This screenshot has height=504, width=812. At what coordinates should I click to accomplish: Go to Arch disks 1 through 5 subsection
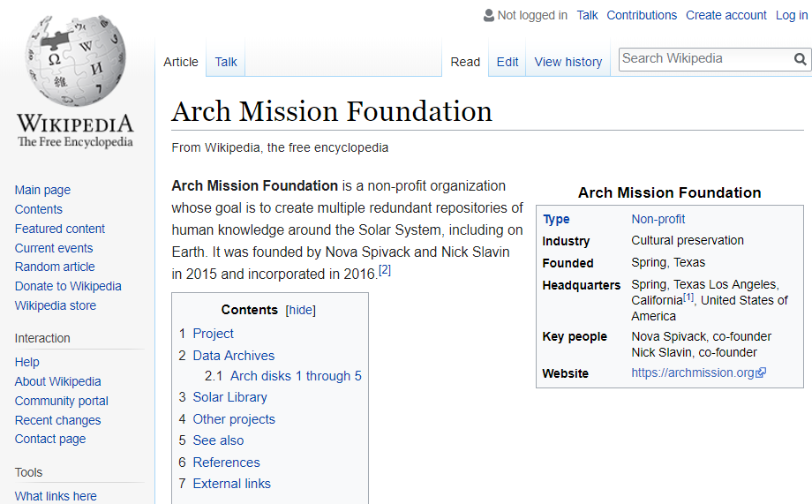tap(296, 376)
